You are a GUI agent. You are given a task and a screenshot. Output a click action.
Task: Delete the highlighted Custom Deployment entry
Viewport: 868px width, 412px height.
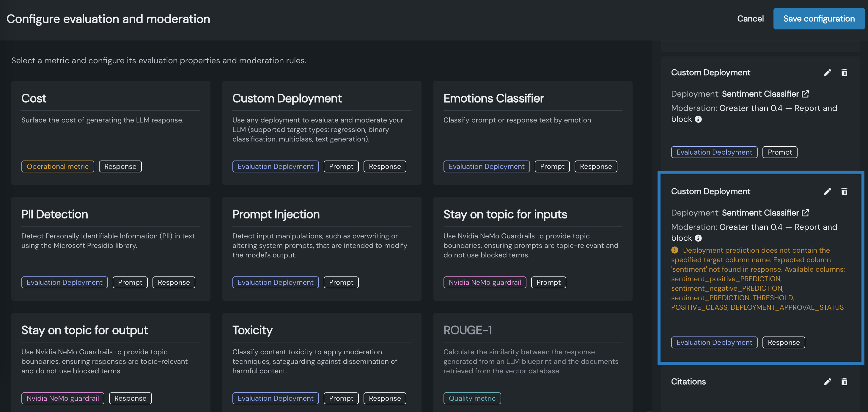844,192
